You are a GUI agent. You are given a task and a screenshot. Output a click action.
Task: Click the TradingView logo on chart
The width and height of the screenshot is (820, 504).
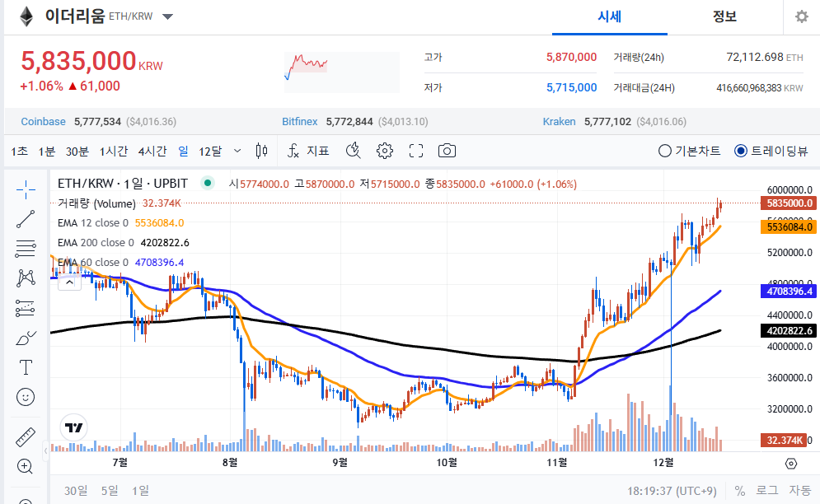click(73, 427)
